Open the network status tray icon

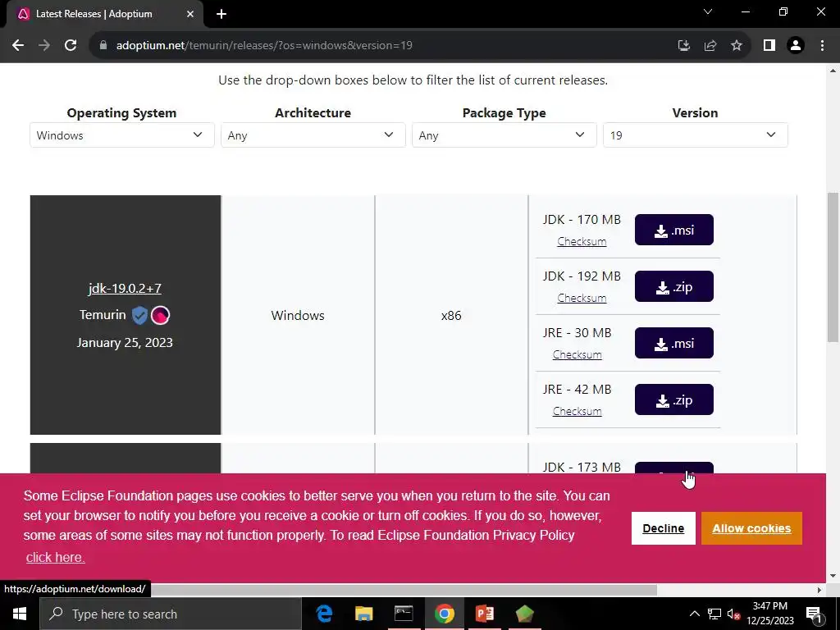coord(714,614)
